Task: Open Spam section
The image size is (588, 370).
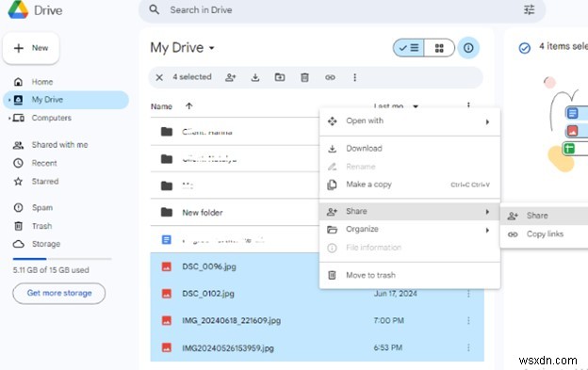Action: (42, 207)
